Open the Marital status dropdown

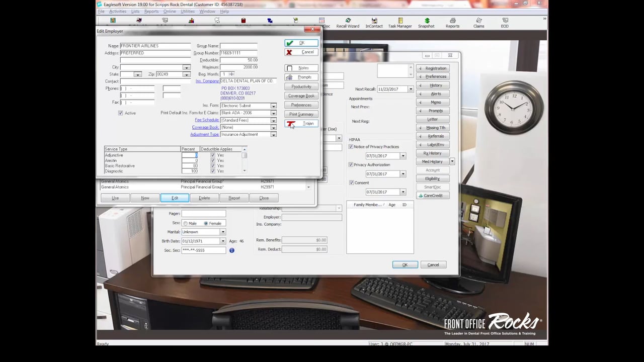(x=222, y=232)
